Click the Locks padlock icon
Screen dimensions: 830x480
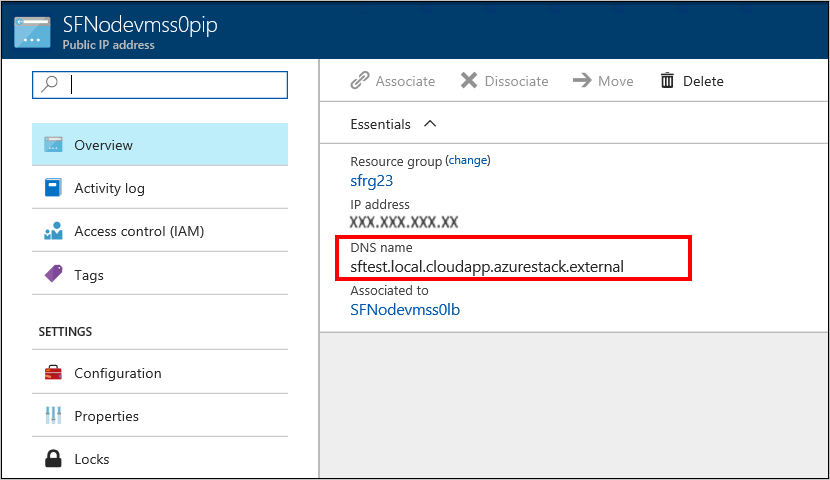(53, 458)
